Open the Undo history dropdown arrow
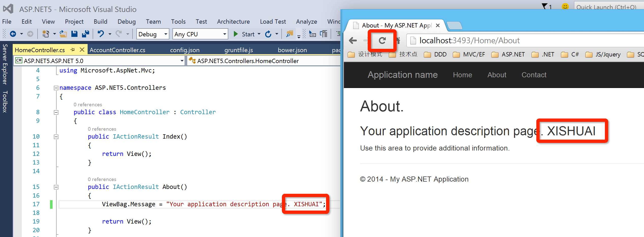 [x=110, y=34]
